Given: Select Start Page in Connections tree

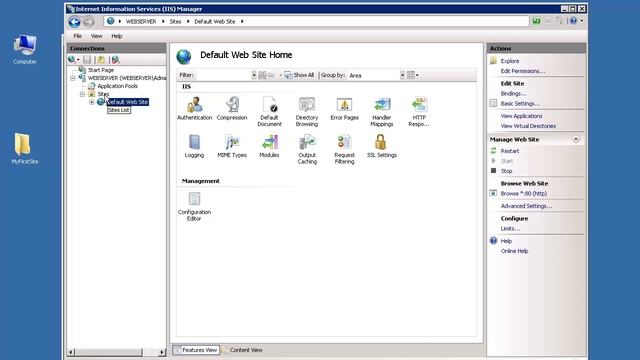Looking at the screenshot, I should click(101, 70).
